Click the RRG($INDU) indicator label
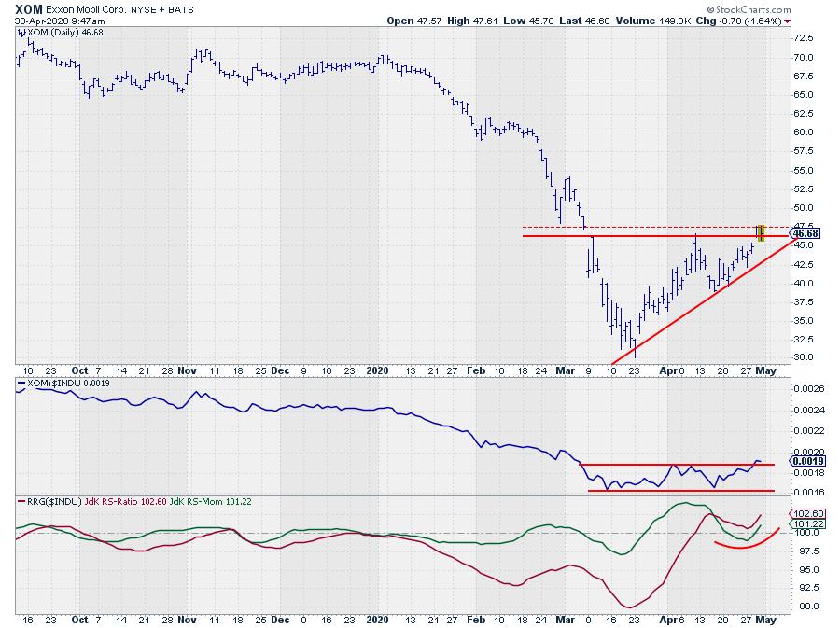This screenshot has height=628, width=840. [54, 502]
